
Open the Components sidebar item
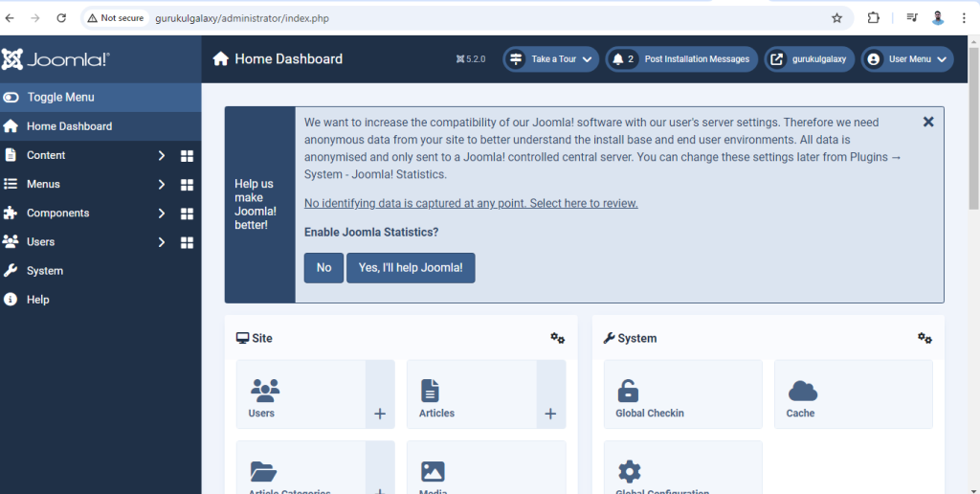click(x=57, y=213)
